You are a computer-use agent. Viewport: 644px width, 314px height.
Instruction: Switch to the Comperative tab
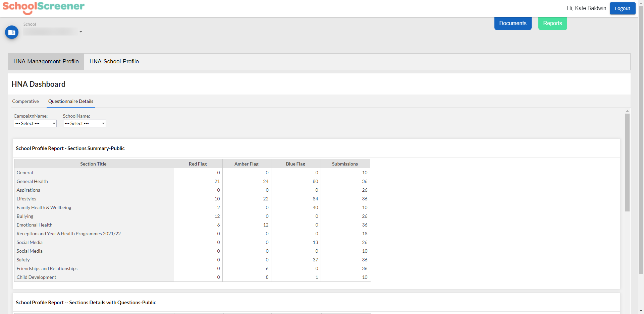point(25,101)
